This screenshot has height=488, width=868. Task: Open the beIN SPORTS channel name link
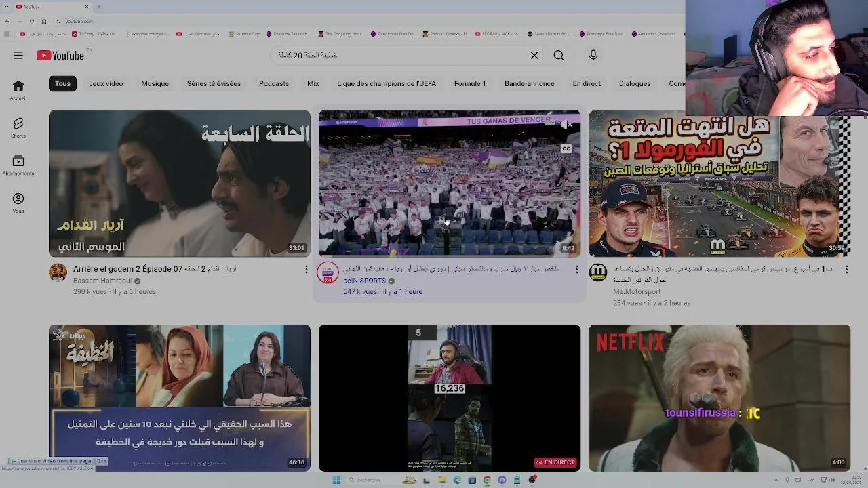(364, 281)
